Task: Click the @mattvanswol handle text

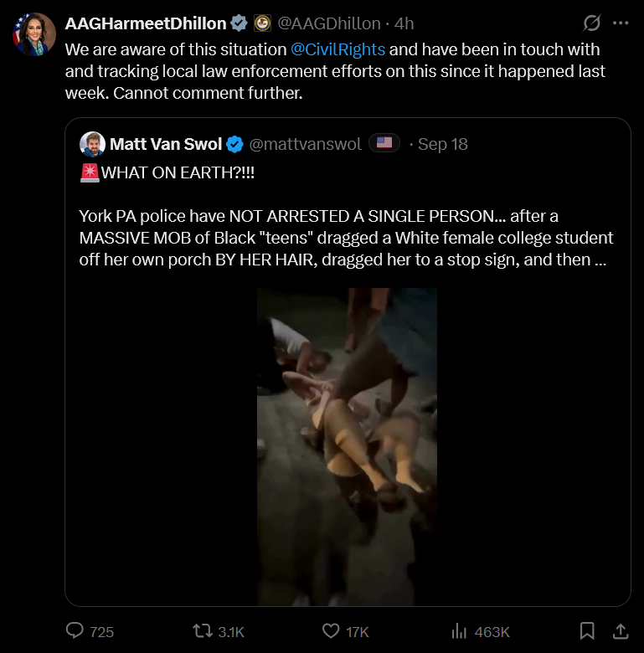Action: pyautogui.click(x=306, y=144)
